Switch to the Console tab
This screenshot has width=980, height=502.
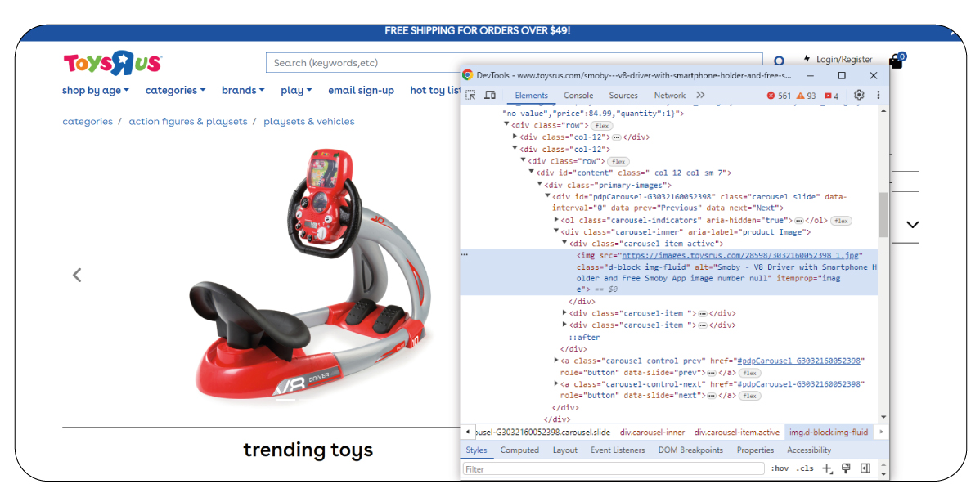tap(578, 96)
